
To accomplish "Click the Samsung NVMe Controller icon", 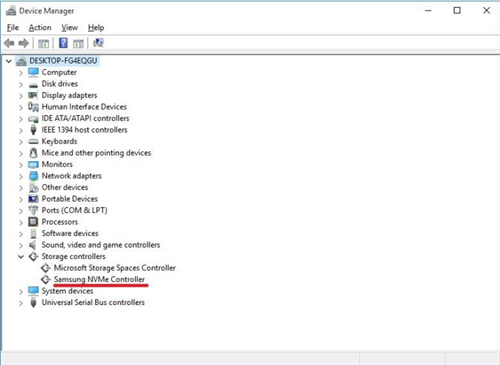I will pyautogui.click(x=46, y=279).
